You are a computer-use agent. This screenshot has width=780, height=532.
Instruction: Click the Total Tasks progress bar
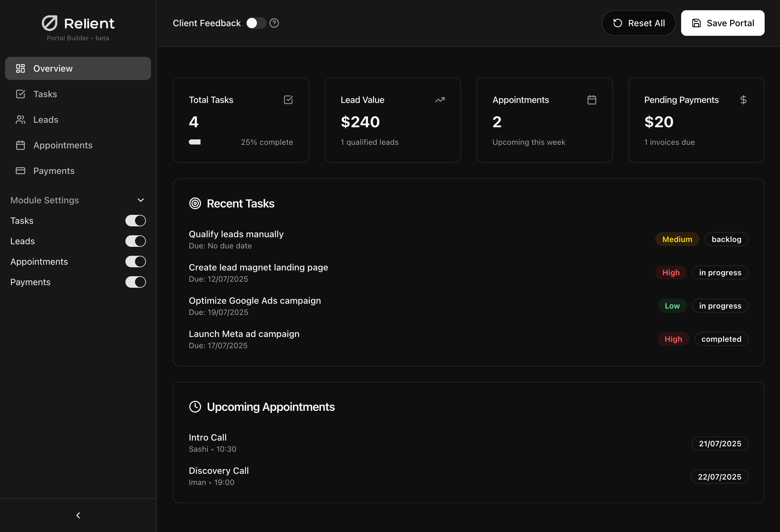coord(195,142)
